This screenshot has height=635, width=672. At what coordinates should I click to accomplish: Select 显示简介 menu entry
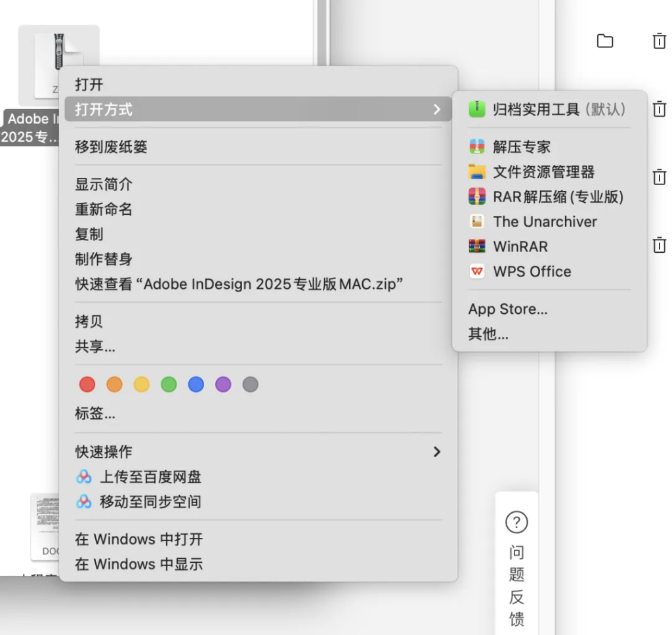coord(258,185)
